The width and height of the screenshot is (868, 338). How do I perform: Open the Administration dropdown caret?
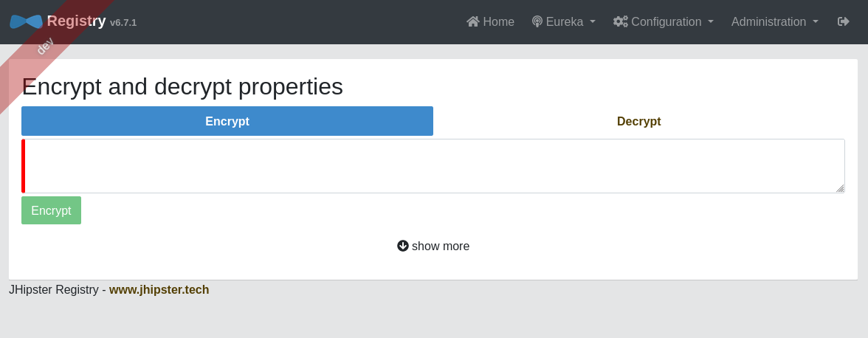(x=816, y=21)
